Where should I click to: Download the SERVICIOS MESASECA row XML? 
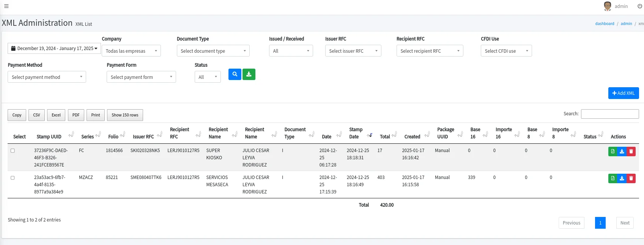point(622,178)
